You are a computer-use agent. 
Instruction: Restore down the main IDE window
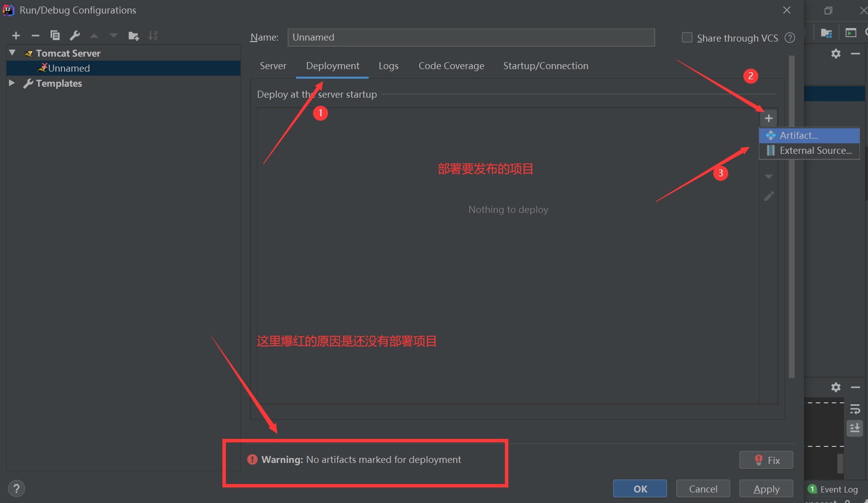pos(828,11)
